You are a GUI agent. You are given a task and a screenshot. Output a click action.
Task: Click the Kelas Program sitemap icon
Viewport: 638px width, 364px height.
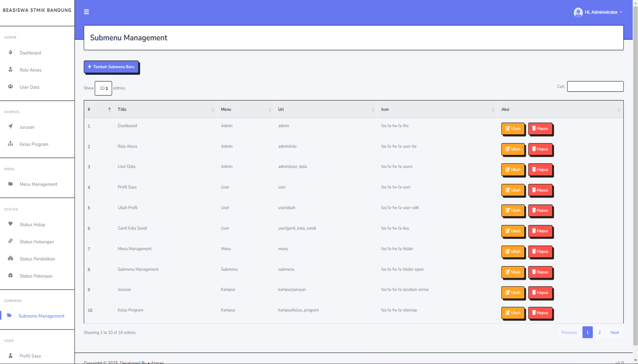click(x=10, y=143)
